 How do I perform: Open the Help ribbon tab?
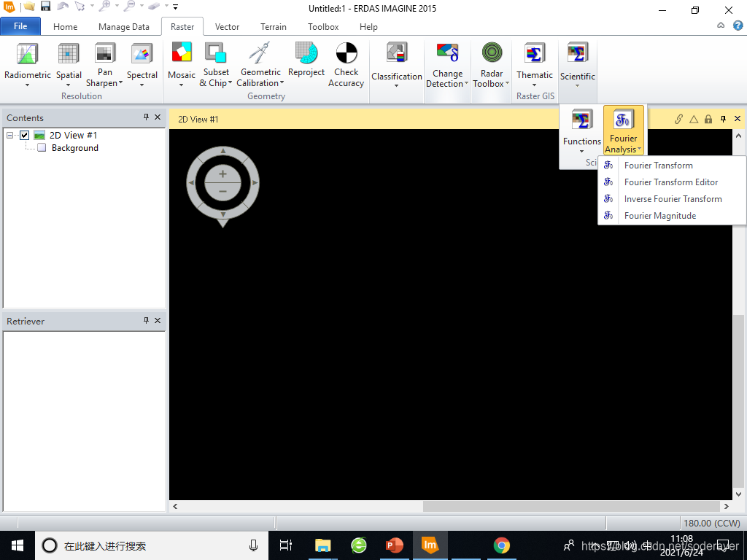click(x=368, y=27)
